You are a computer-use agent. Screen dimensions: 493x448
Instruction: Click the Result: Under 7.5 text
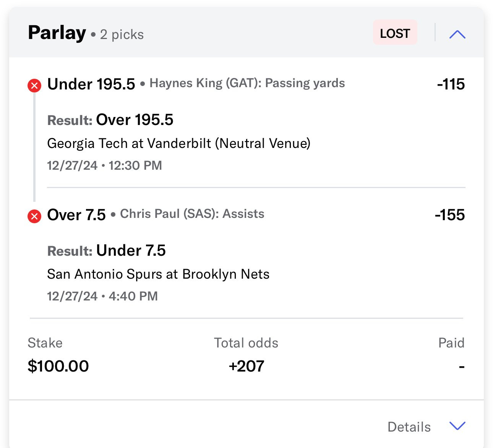[x=106, y=250]
